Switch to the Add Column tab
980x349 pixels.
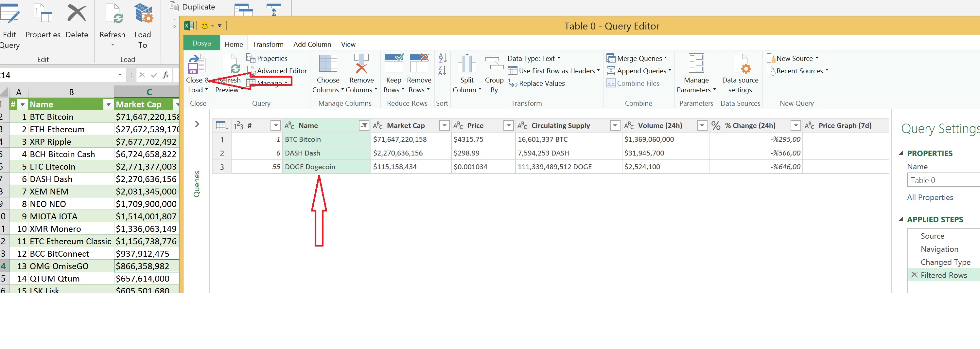pos(312,44)
